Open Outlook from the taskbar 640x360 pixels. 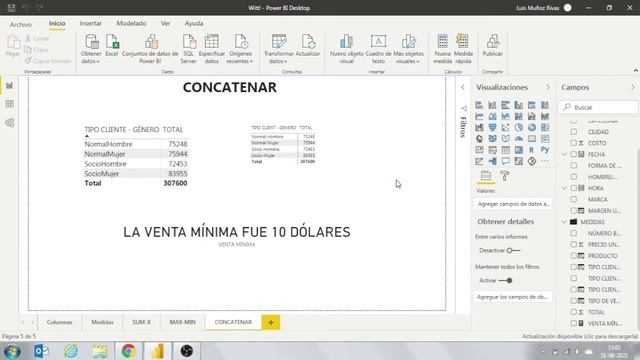coord(41,351)
